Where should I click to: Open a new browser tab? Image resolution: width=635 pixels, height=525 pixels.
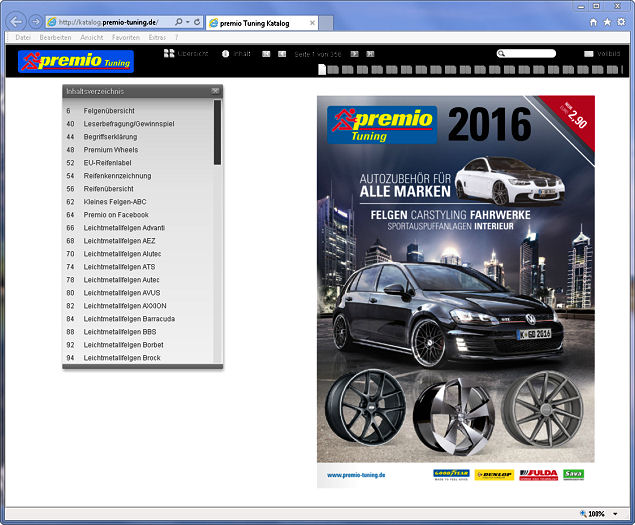(326, 23)
